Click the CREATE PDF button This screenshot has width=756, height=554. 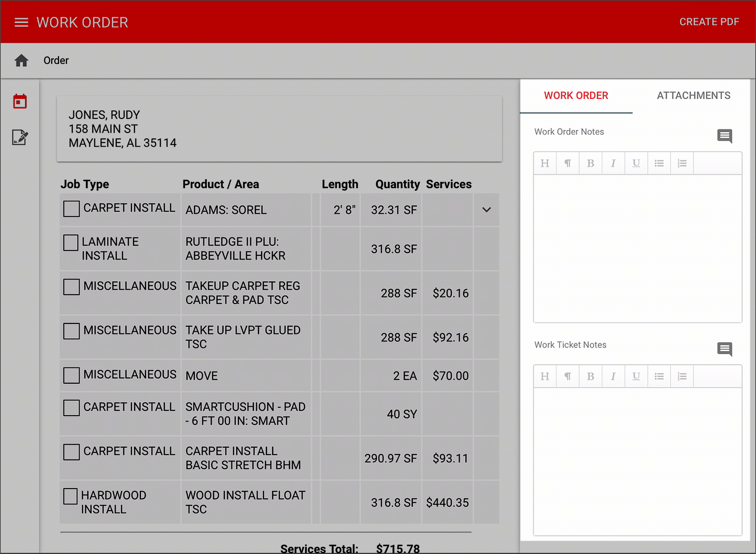[x=708, y=22]
